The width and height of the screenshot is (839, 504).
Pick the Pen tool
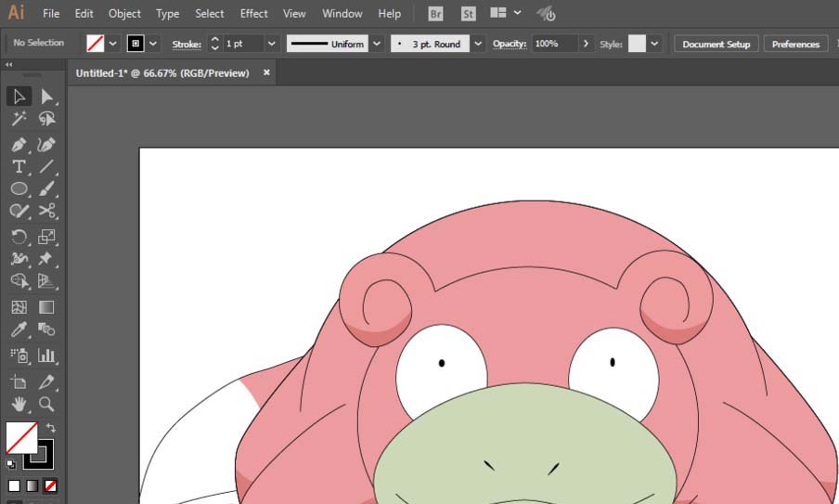(19, 145)
